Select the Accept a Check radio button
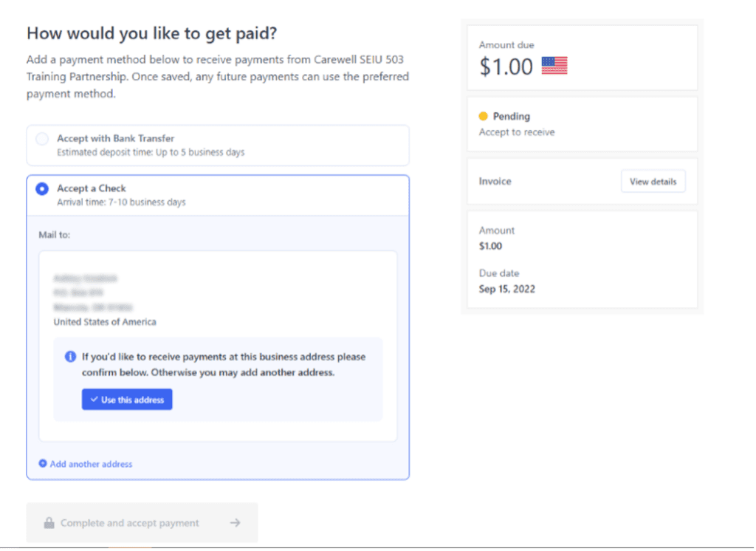The width and height of the screenshot is (756, 551). tap(42, 188)
